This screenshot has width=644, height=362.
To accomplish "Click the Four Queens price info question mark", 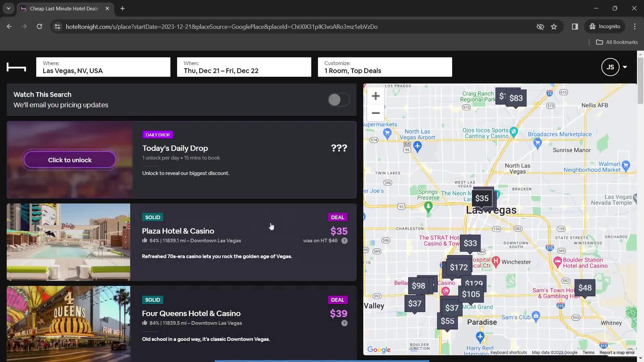I will point(344,323).
